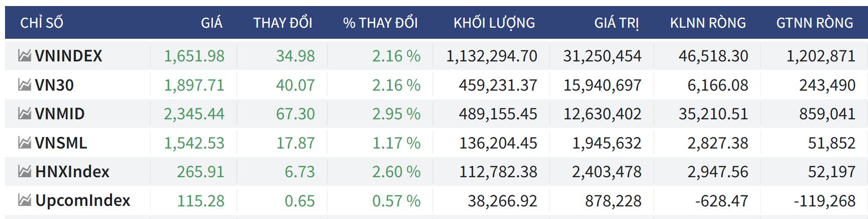
Task: Click the GIÁ TRỊ column header
Action: (x=616, y=23)
